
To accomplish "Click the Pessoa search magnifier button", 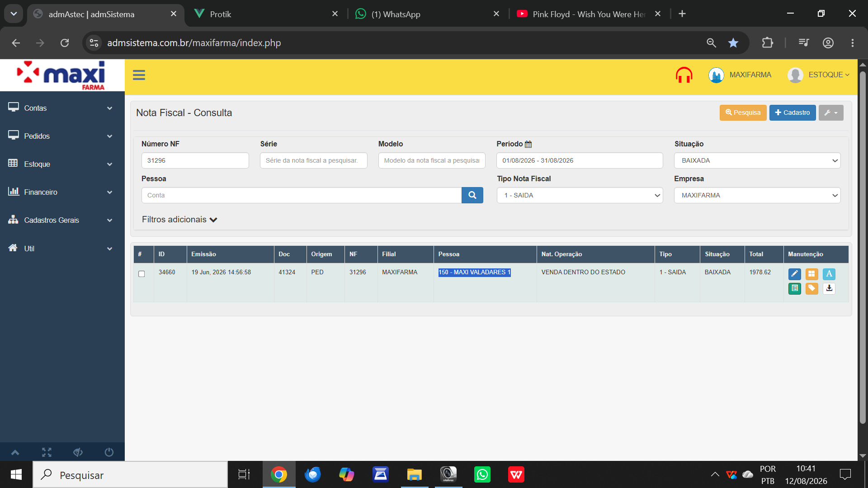I will (x=472, y=195).
